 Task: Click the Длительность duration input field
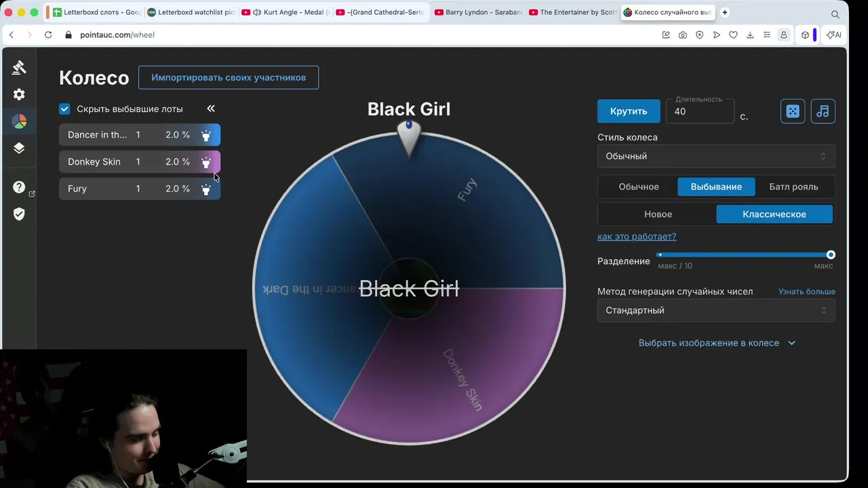[x=700, y=111]
